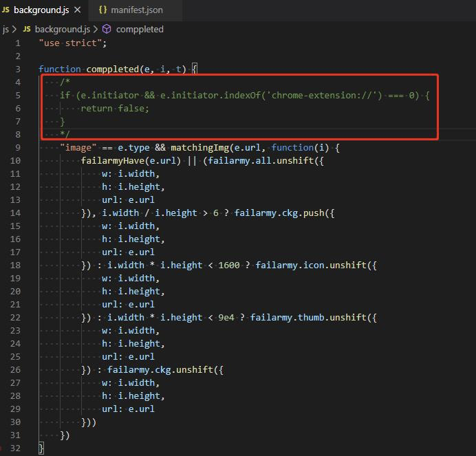Screen dimensions: 476x456
Task: Click 'w: i.width,' on line 11
Action: click(x=131, y=173)
